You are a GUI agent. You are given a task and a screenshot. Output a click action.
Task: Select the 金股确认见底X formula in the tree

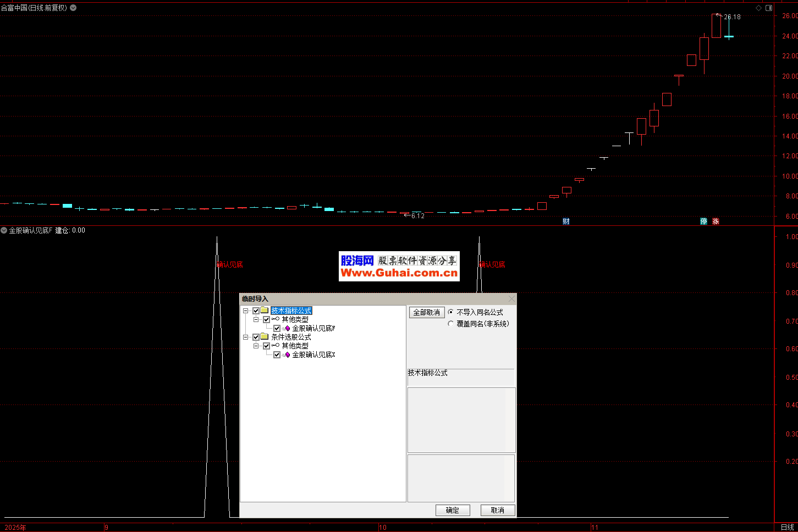[313, 354]
